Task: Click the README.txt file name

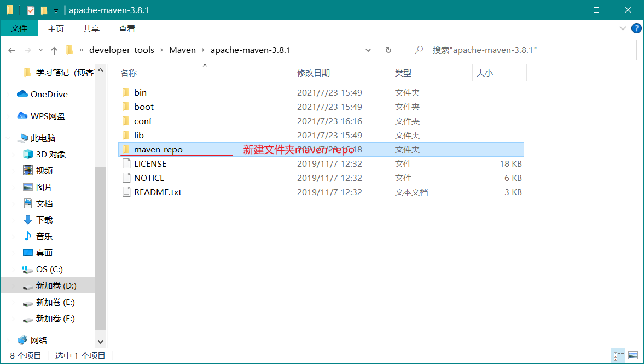Action: [x=158, y=192]
